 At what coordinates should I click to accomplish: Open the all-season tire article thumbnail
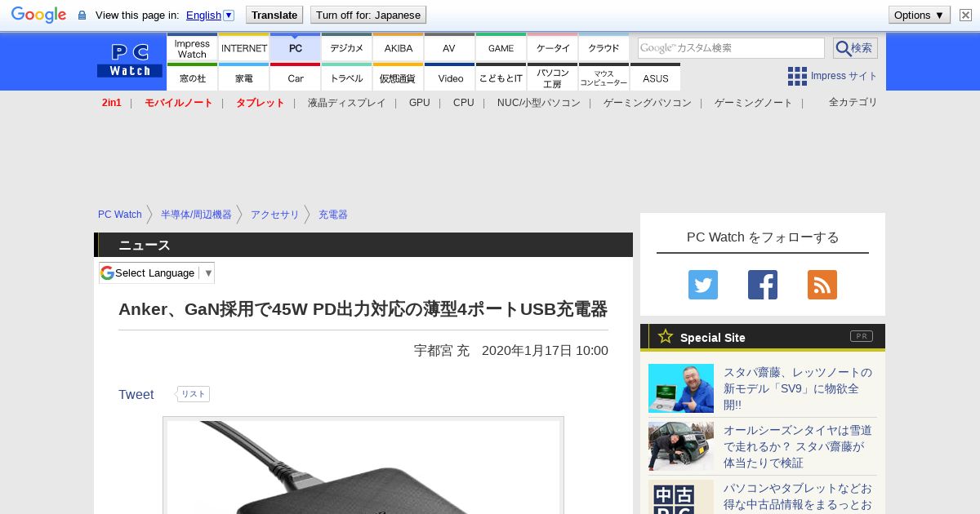tap(681, 446)
